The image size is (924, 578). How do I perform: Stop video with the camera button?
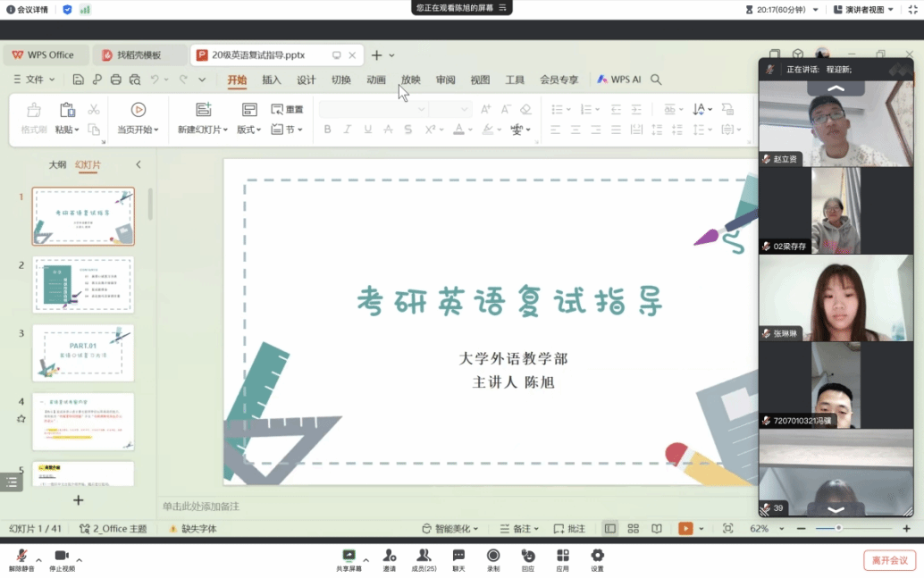click(61, 556)
